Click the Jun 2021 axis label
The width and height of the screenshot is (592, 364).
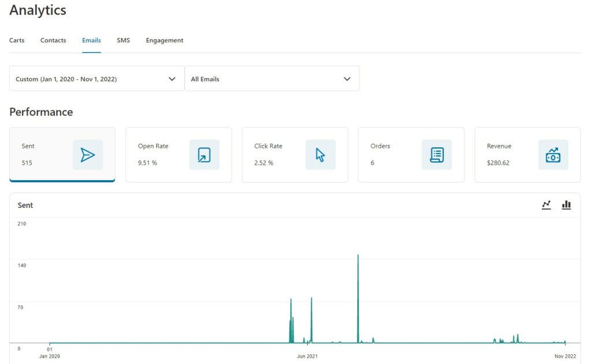(x=308, y=356)
